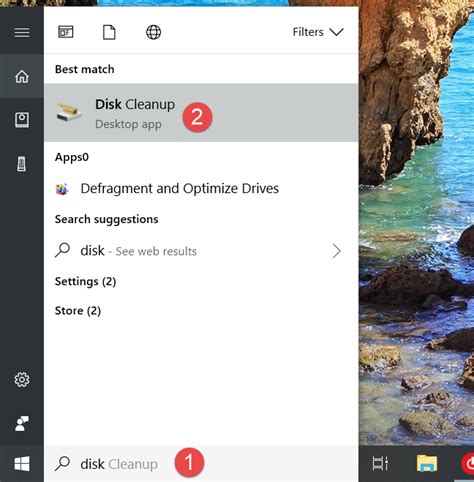
Task: Open the Filters dropdown
Action: [x=318, y=32]
